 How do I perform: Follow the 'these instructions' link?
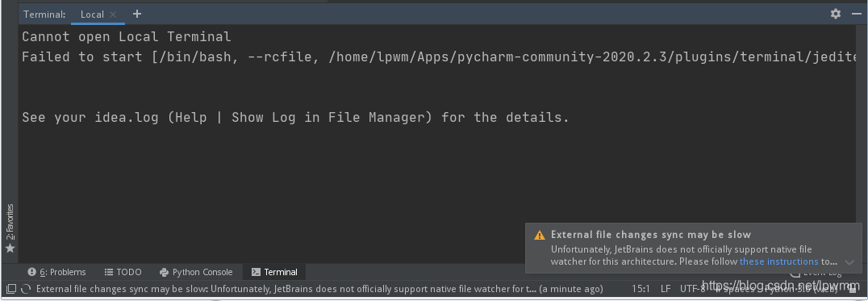779,261
